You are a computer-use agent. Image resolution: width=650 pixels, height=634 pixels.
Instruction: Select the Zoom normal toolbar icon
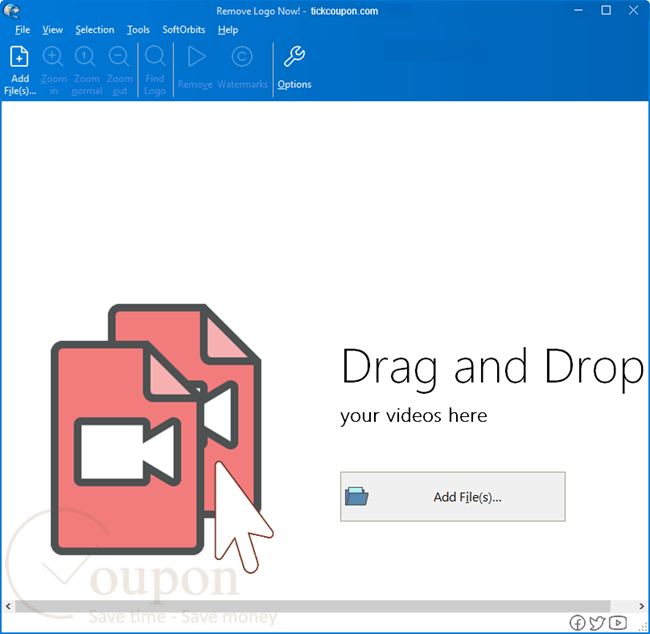click(x=86, y=57)
